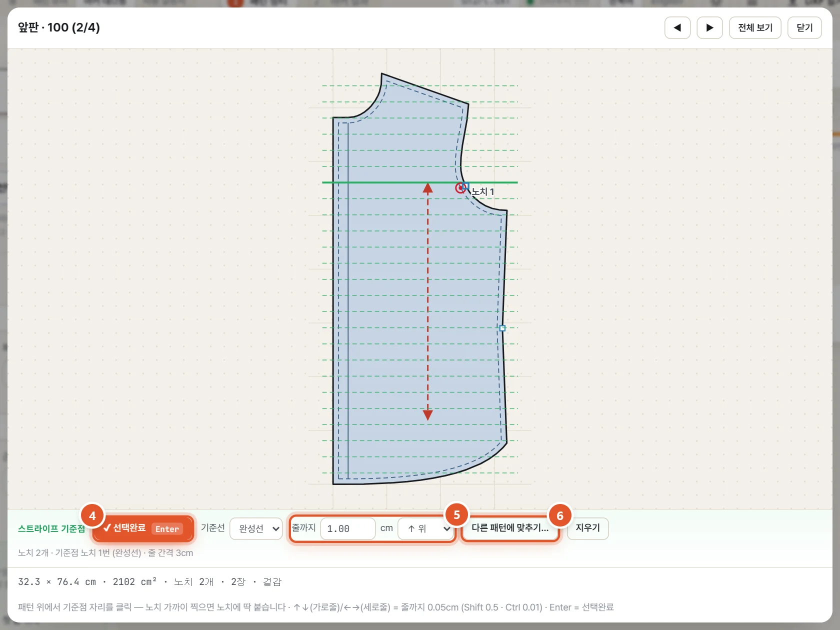Click the bottom arrowhead of the red grainline
Screen dimensions: 840x630
(x=428, y=415)
